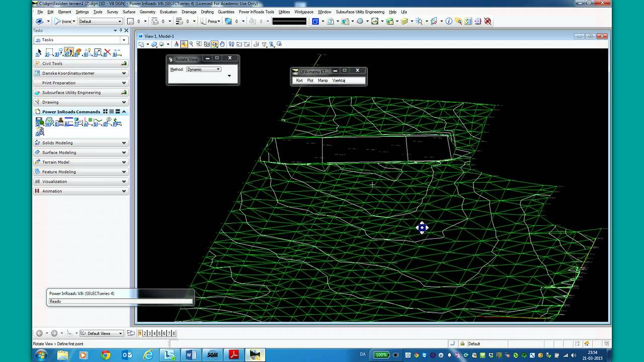Click Zoom In in the view toolbar

184,44
